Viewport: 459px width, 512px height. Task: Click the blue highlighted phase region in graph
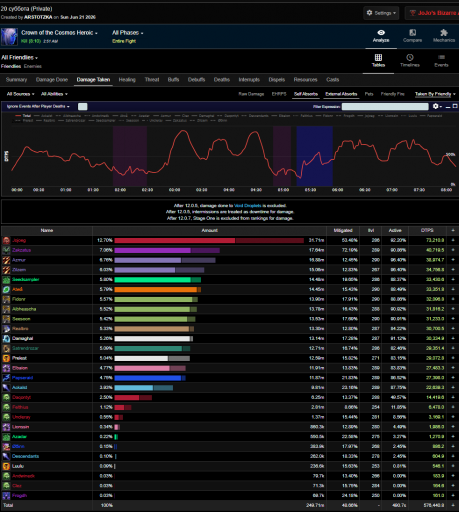coord(314,156)
